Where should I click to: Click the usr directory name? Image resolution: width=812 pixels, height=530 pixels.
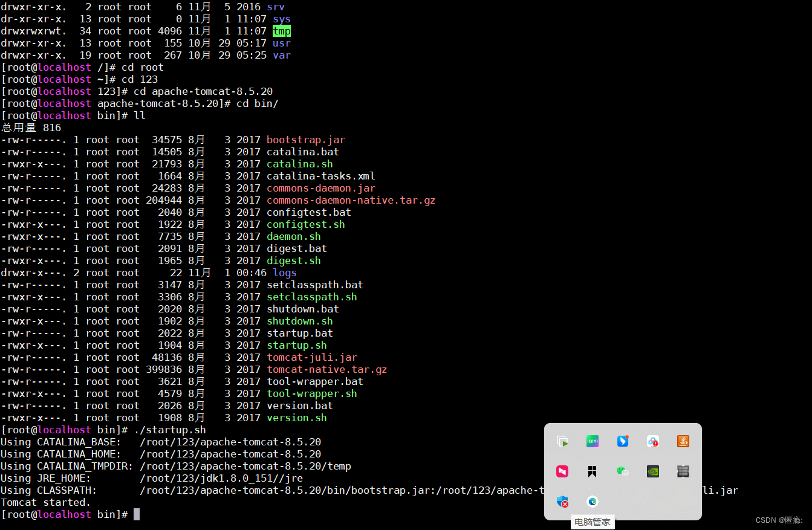[x=282, y=43]
